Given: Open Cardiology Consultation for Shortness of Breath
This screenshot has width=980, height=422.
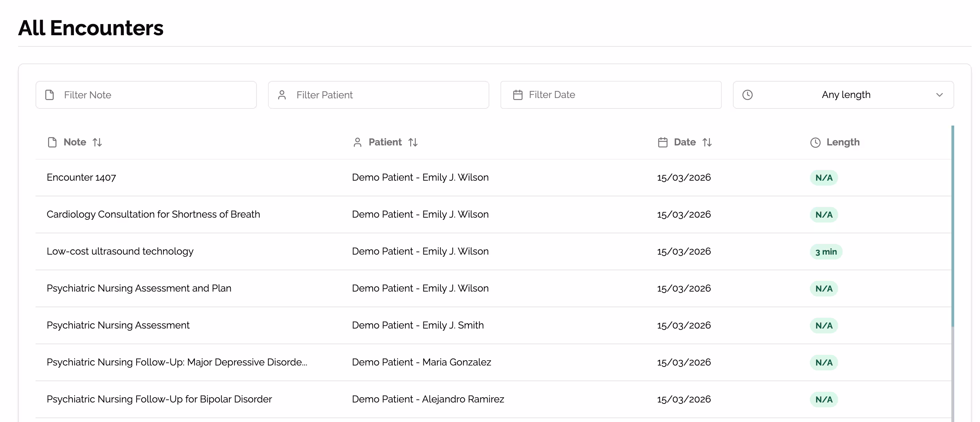Looking at the screenshot, I should [x=153, y=214].
